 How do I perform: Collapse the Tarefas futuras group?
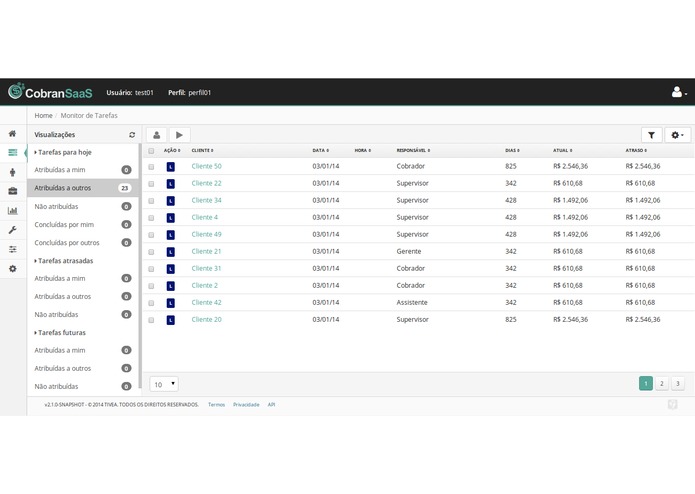pyautogui.click(x=60, y=332)
